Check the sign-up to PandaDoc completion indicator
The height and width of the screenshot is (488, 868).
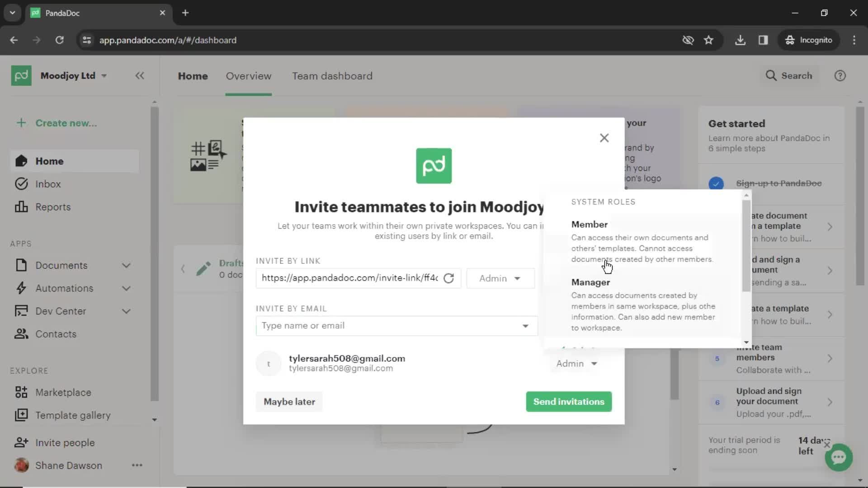pos(717,183)
